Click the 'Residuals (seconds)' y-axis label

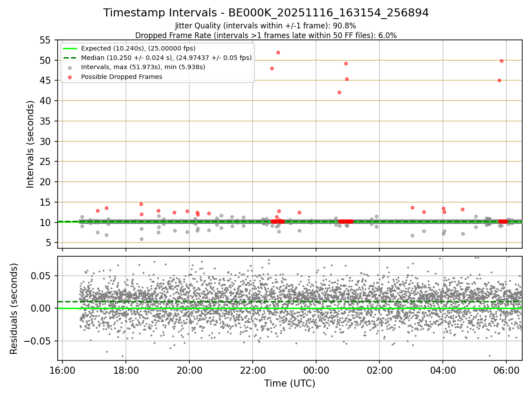click(x=14, y=309)
